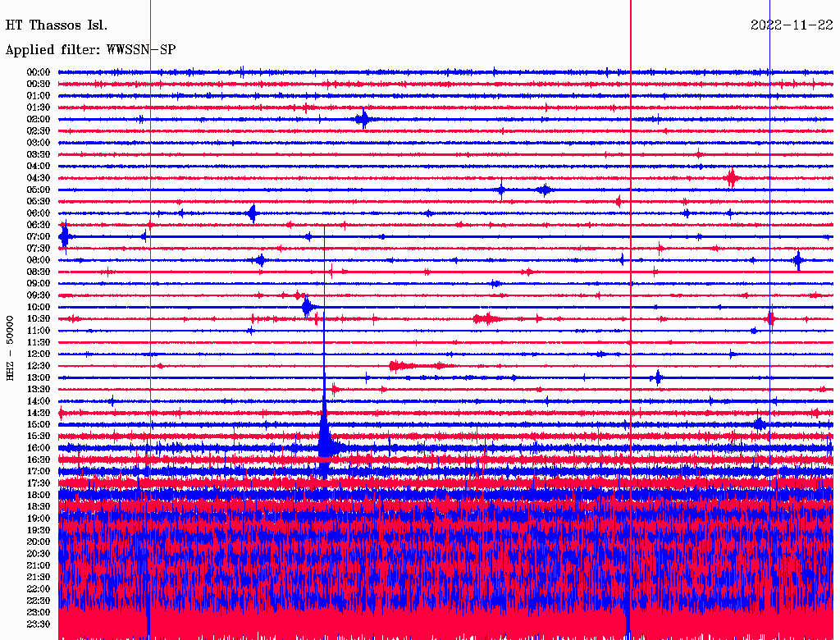Click the 10:00 trace label
The height and width of the screenshot is (640, 840).
(x=39, y=307)
